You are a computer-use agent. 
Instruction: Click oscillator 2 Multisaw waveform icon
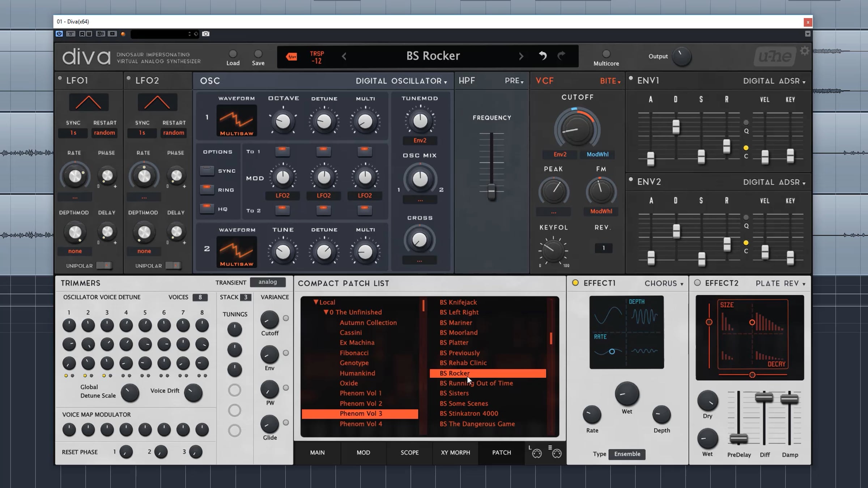click(237, 252)
